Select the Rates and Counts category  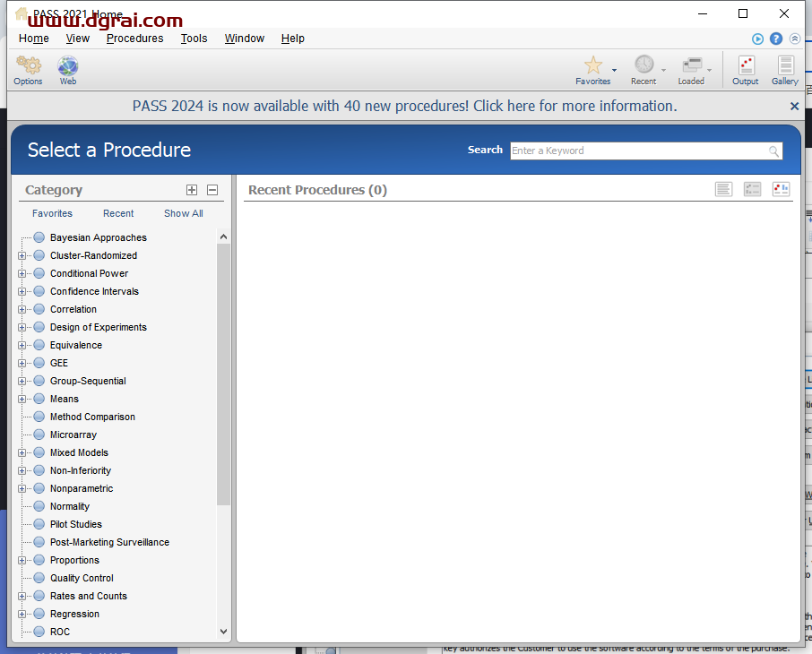click(x=88, y=596)
